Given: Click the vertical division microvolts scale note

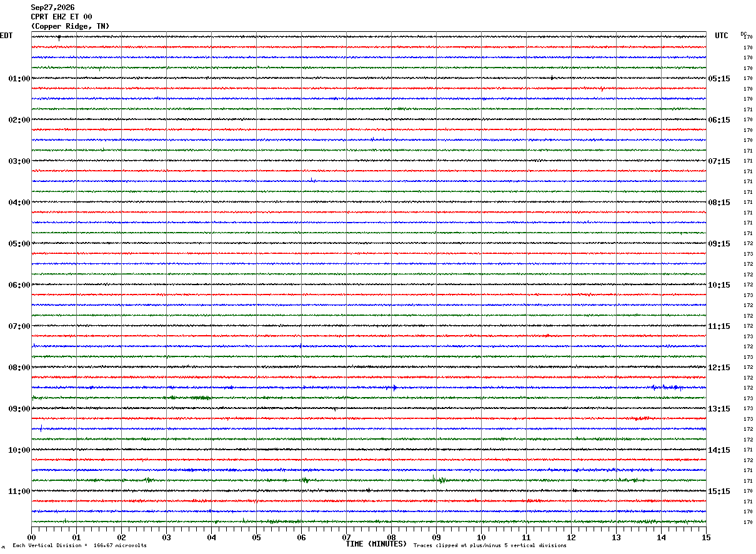Looking at the screenshot, I should tap(79, 545).
